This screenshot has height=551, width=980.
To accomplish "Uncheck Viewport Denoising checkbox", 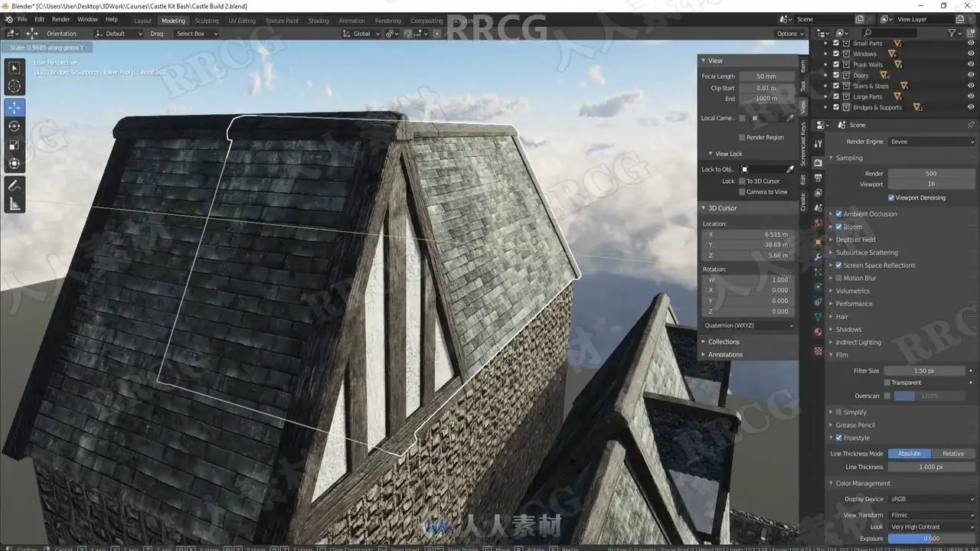I will [891, 197].
